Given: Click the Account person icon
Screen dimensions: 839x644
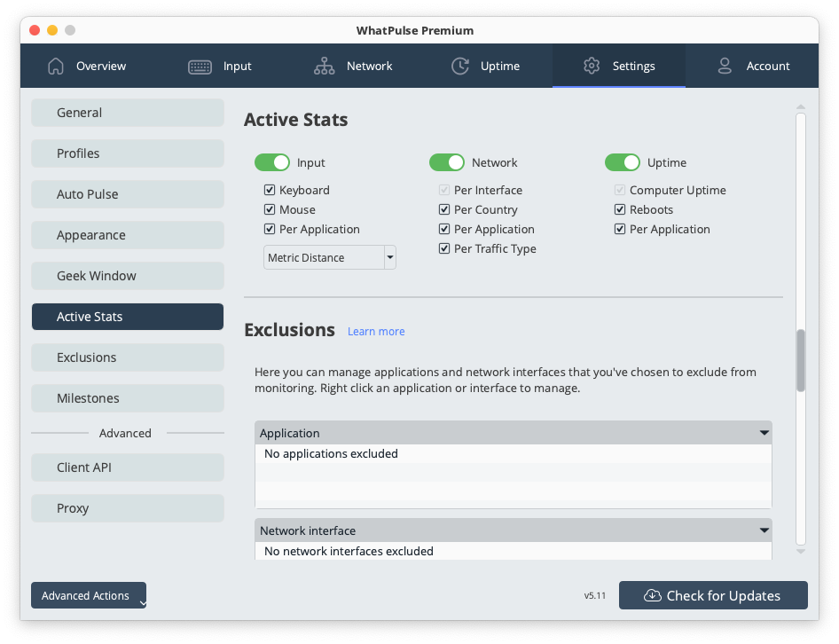Looking at the screenshot, I should click(x=725, y=65).
